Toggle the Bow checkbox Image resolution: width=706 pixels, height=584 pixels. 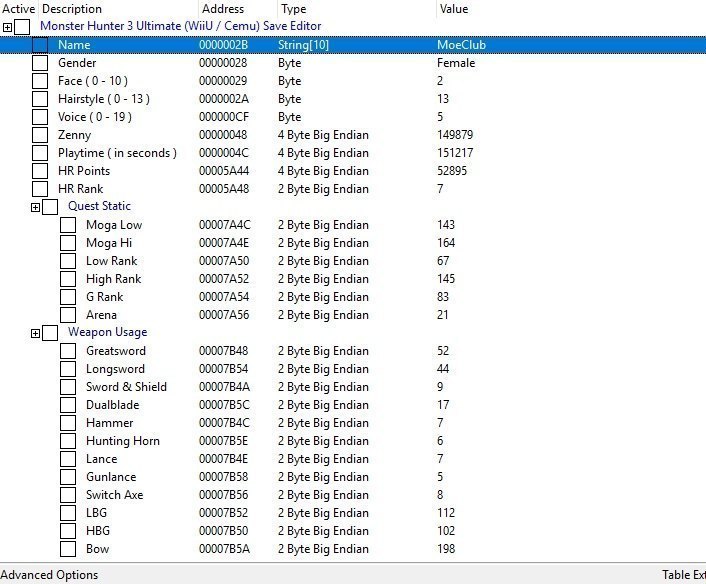coord(68,549)
